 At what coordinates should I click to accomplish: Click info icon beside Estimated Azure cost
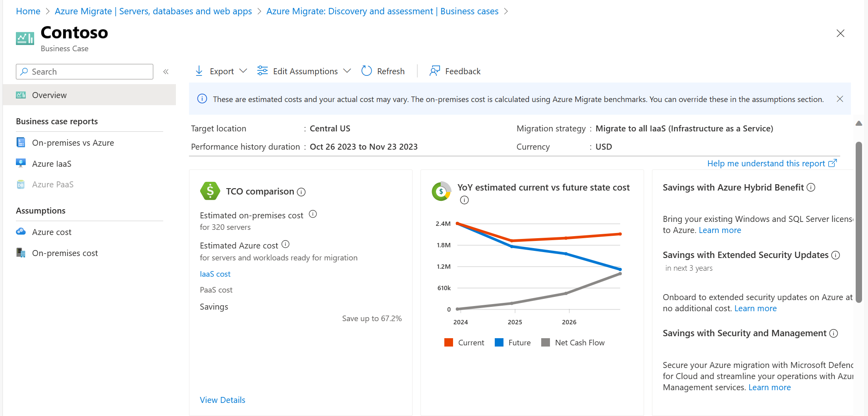pos(285,244)
